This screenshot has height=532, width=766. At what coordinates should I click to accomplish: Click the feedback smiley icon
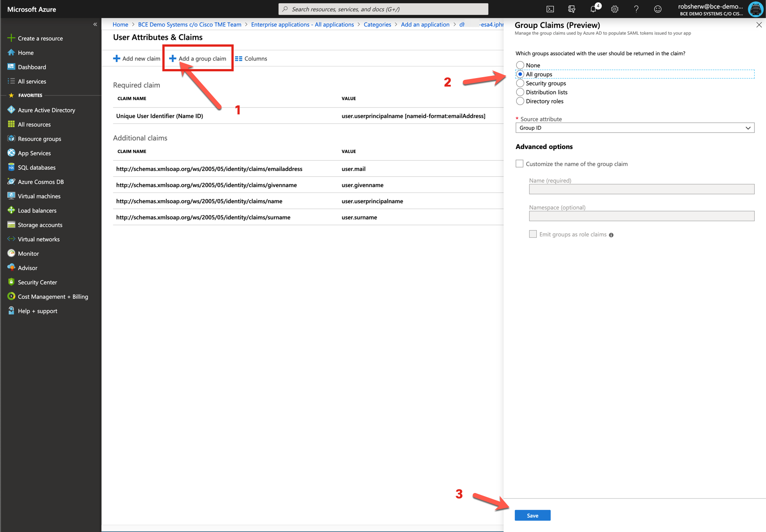pyautogui.click(x=658, y=9)
